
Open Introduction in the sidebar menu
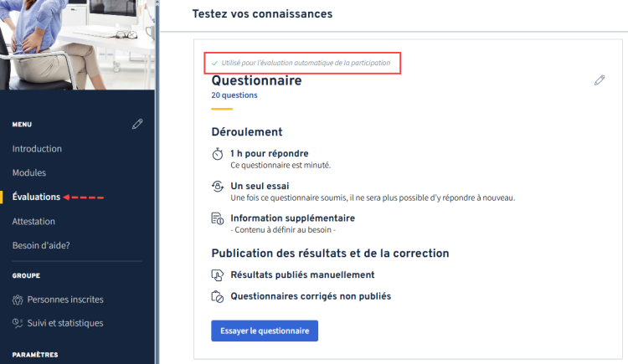pyautogui.click(x=37, y=149)
